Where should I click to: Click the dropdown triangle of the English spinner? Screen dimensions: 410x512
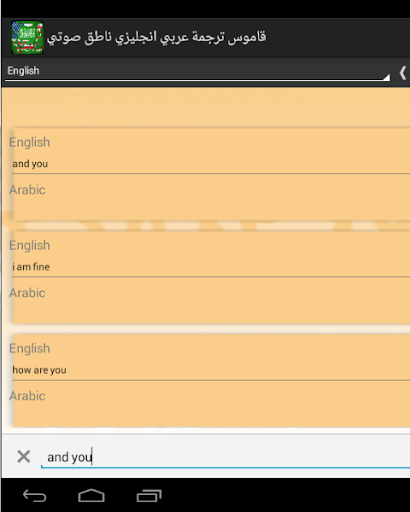pos(386,77)
